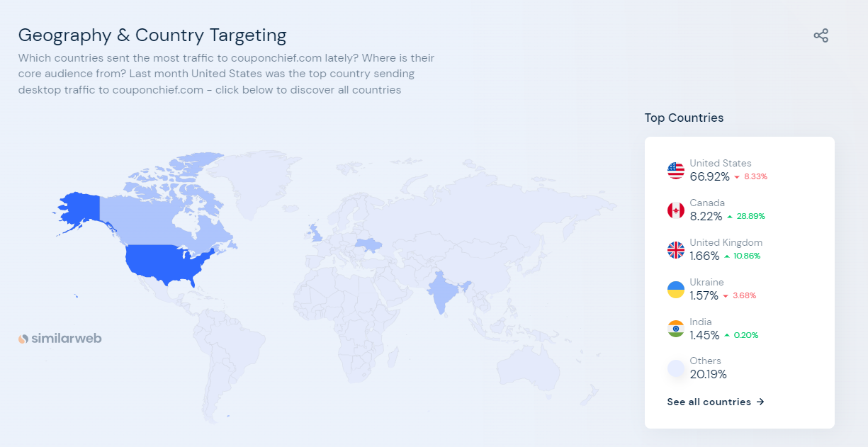The height and width of the screenshot is (447, 868).
Task: Click the United Kingdom flag icon
Action: [x=676, y=250]
